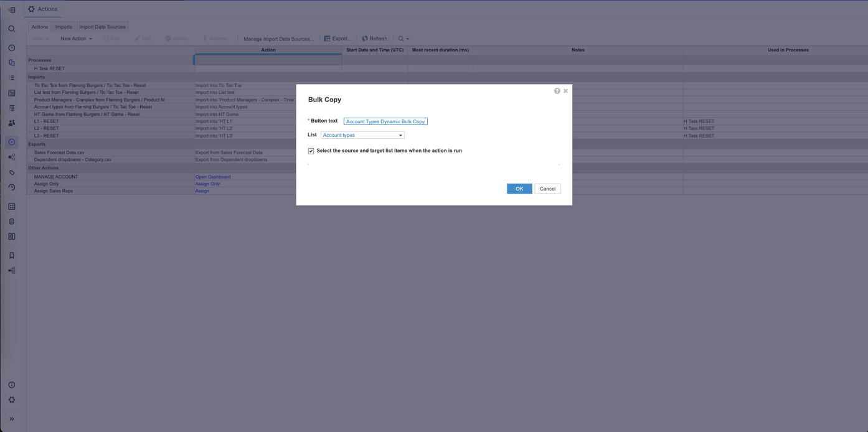Select the Actions play-circle icon in sidebar

(11, 143)
